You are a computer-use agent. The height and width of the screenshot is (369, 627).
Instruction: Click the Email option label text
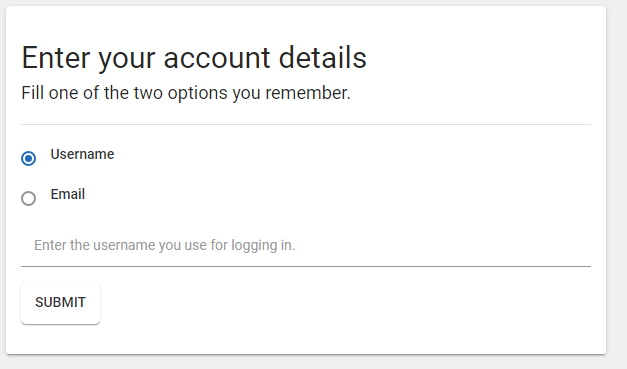[x=68, y=194]
